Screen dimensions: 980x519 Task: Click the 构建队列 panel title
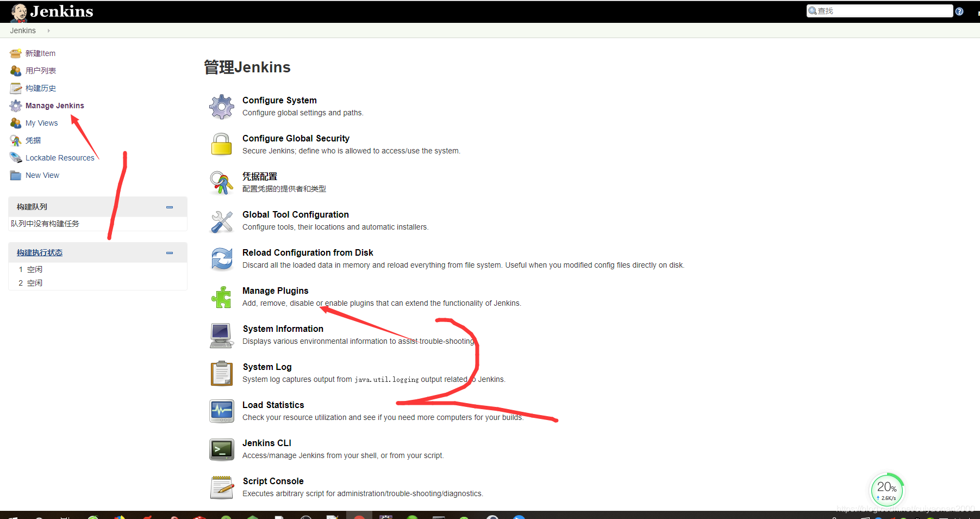coord(32,207)
